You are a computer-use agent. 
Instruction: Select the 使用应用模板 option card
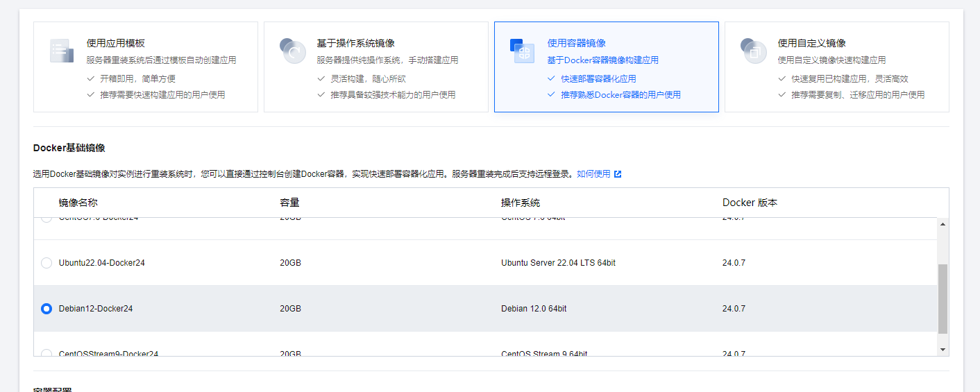pos(146,67)
